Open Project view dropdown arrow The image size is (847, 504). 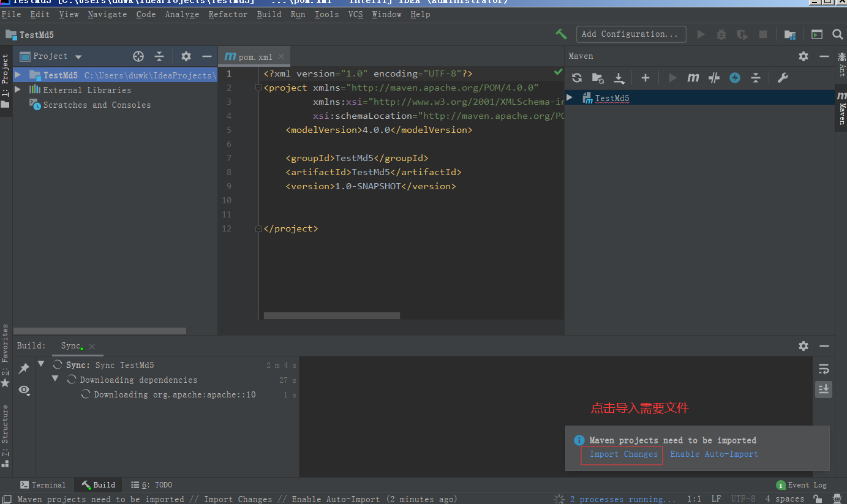pos(78,57)
